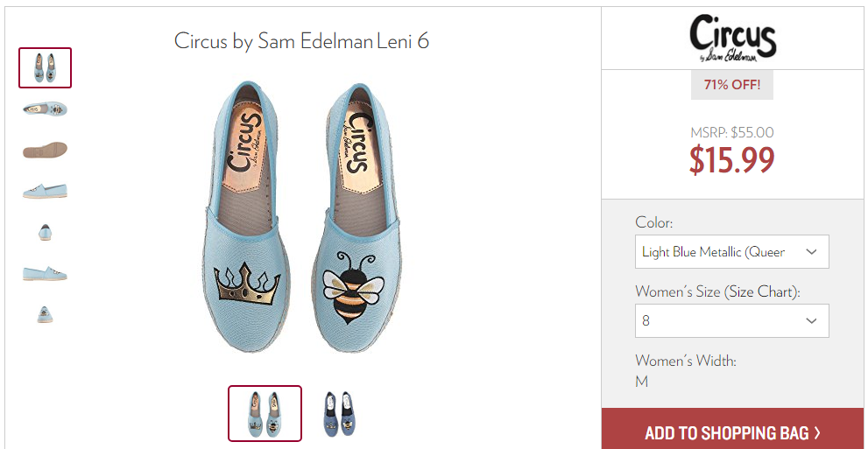Click the $15.99 sale price
The height and width of the screenshot is (449, 868).
point(732,161)
